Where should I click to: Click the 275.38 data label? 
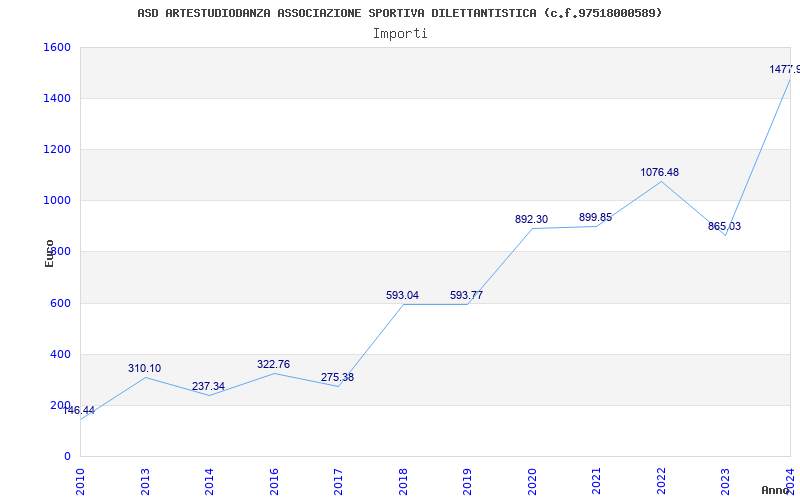(337, 378)
